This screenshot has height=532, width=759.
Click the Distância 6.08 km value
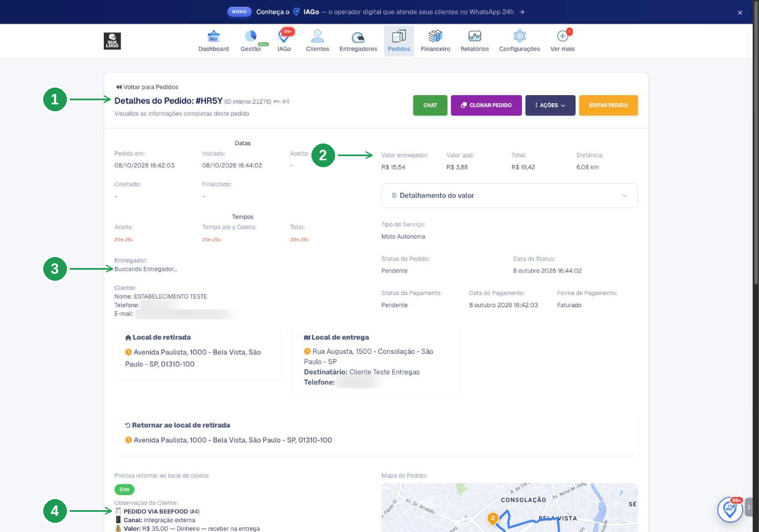[x=588, y=167]
